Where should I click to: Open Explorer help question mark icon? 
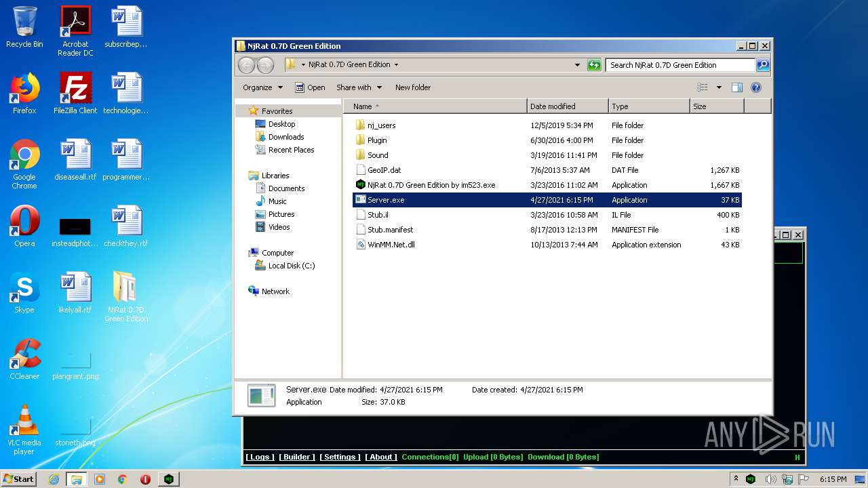[x=756, y=87]
